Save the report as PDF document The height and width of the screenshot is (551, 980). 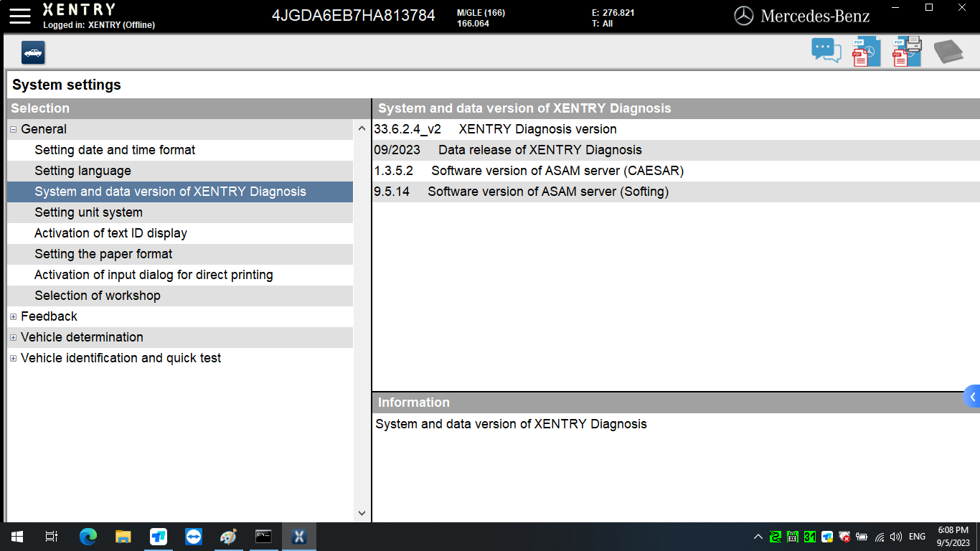[865, 51]
